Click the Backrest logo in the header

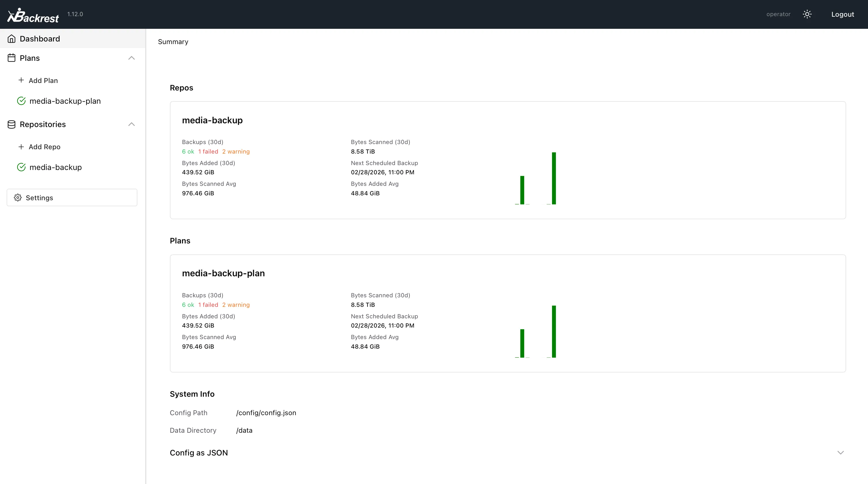pyautogui.click(x=33, y=14)
